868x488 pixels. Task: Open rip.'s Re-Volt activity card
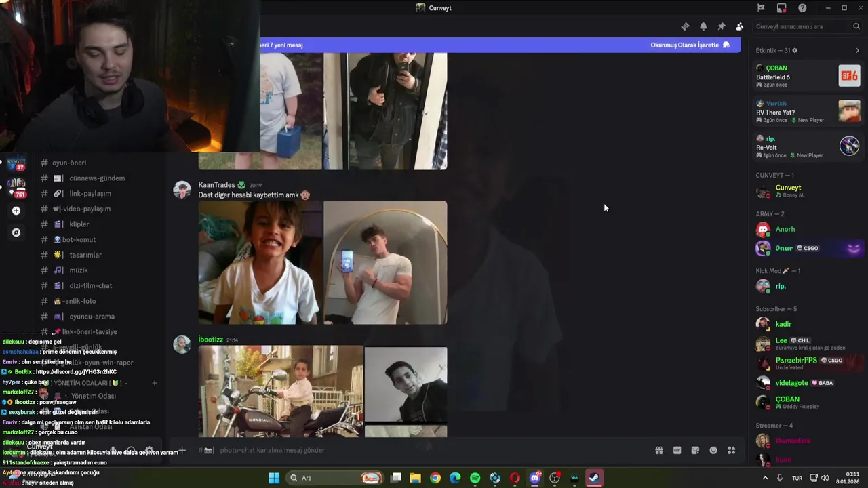pos(808,147)
